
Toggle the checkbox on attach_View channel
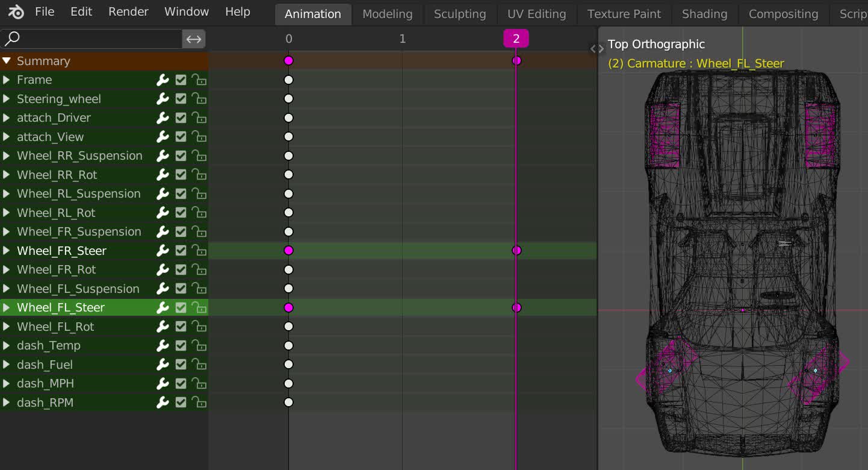(x=181, y=137)
